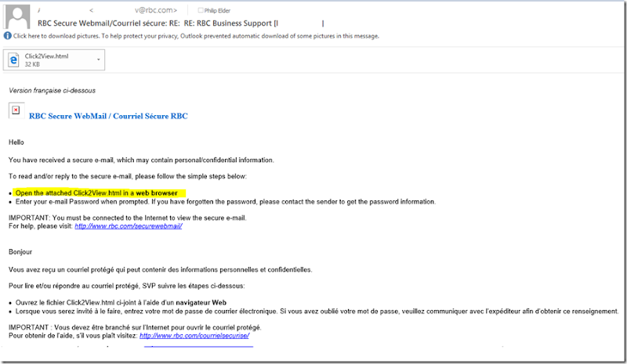Click the highlighted Open the attached Click2View.html line
This screenshot has width=627, height=364.
point(96,193)
